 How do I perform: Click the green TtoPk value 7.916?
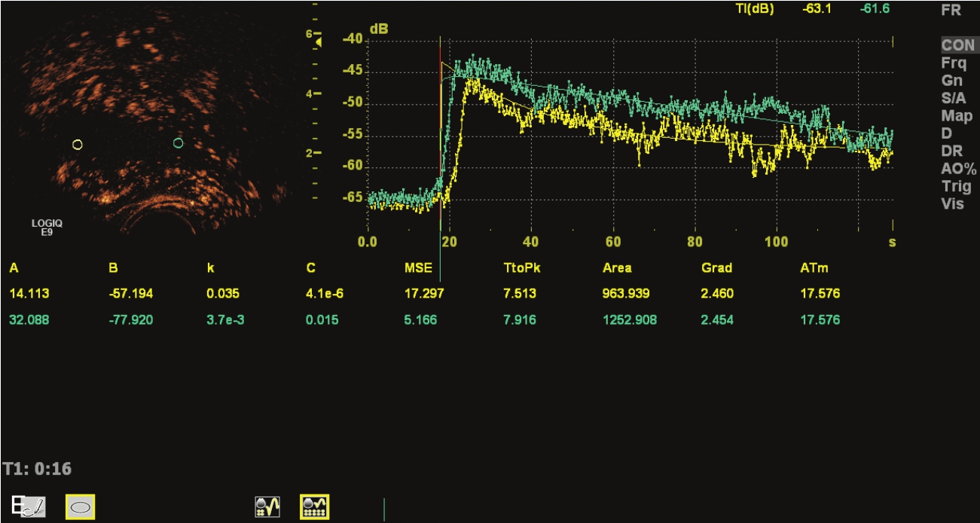(x=518, y=320)
